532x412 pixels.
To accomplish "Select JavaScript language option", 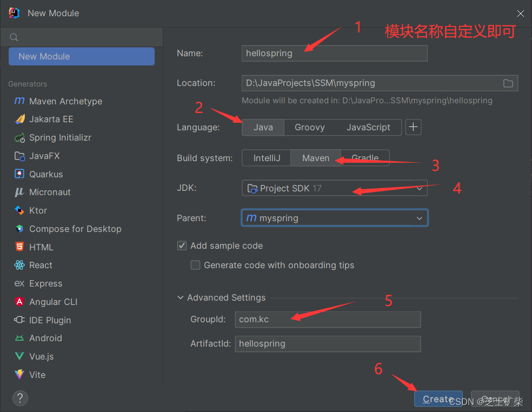I will click(x=368, y=127).
